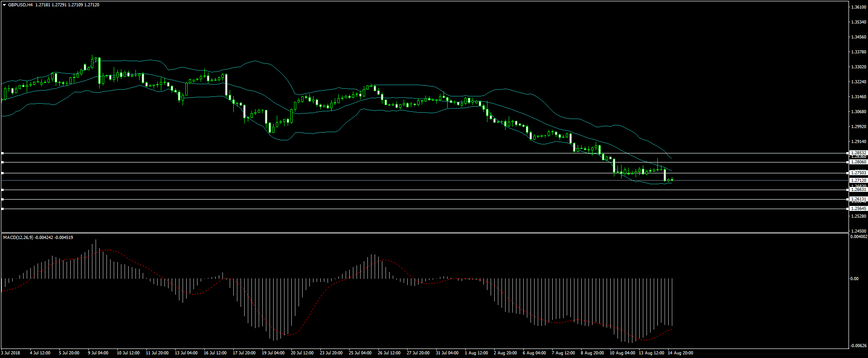Viewport: 868px width, 358px height.
Task: Click the most recent candlestick on the chart
Action: click(x=672, y=180)
